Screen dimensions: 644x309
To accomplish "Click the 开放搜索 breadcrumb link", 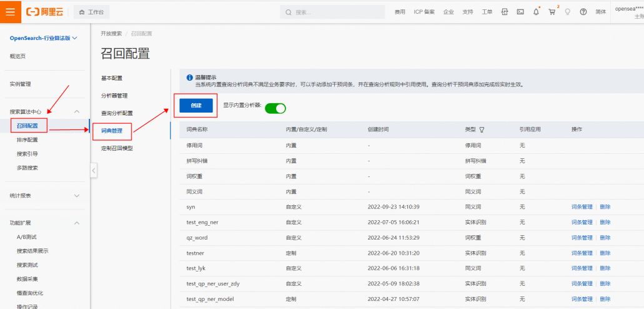I will click(x=111, y=33).
